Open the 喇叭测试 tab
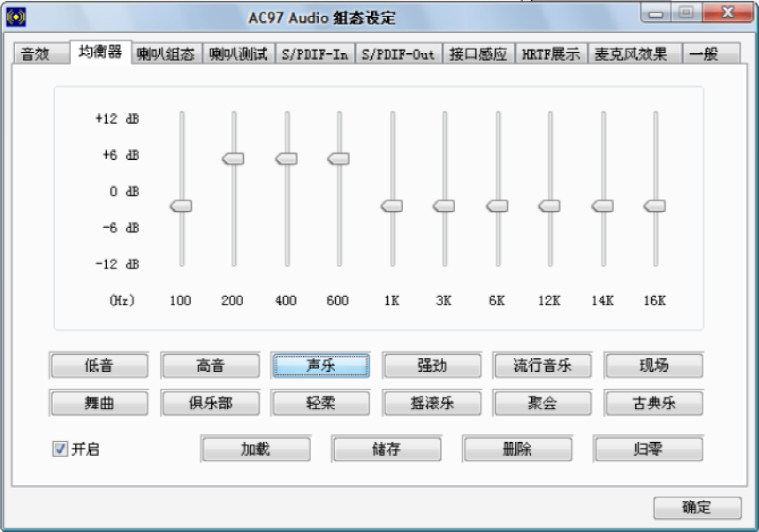The width and height of the screenshot is (759, 532). tap(239, 54)
